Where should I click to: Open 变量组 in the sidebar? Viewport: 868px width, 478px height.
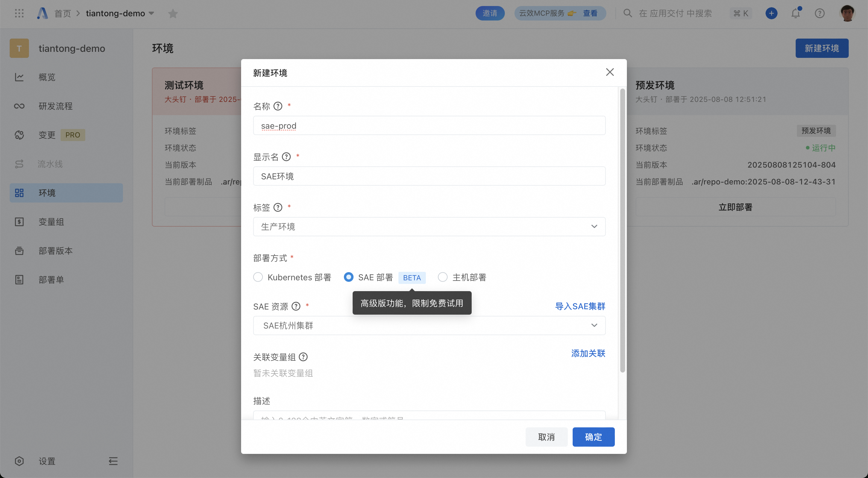pyautogui.click(x=51, y=222)
